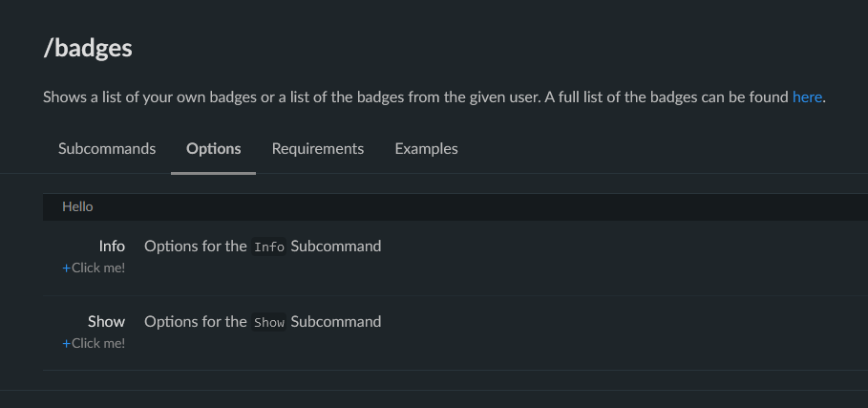Select the Options tab
The height and width of the screenshot is (408, 868).
click(214, 149)
